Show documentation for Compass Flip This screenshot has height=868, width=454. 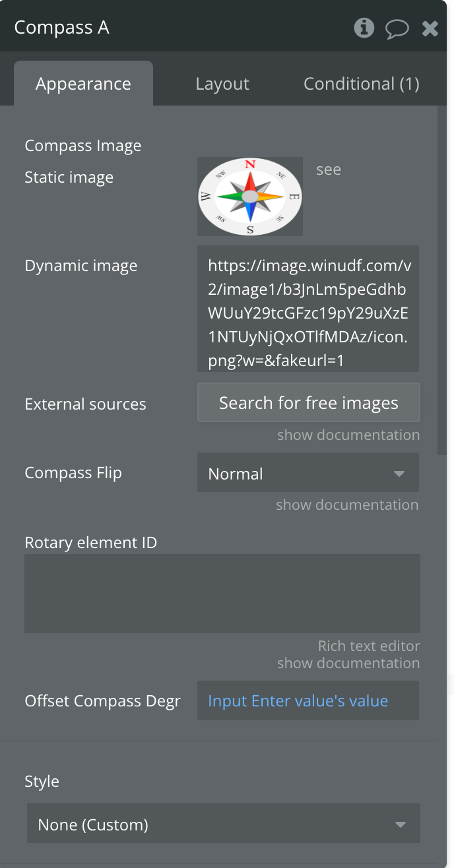[x=347, y=505]
